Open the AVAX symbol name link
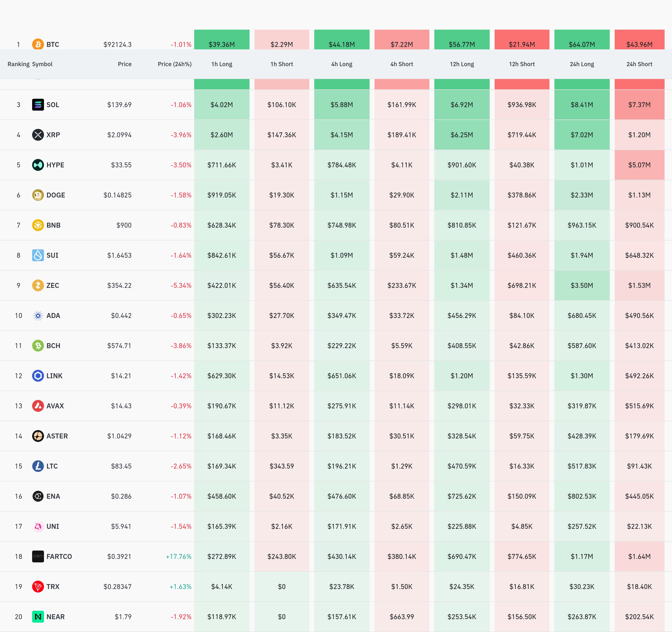Screen dimensions: 672x632 coord(55,406)
